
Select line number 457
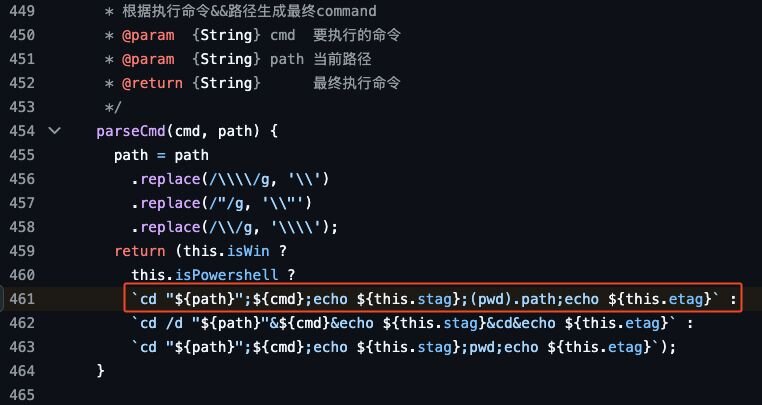pos(20,203)
